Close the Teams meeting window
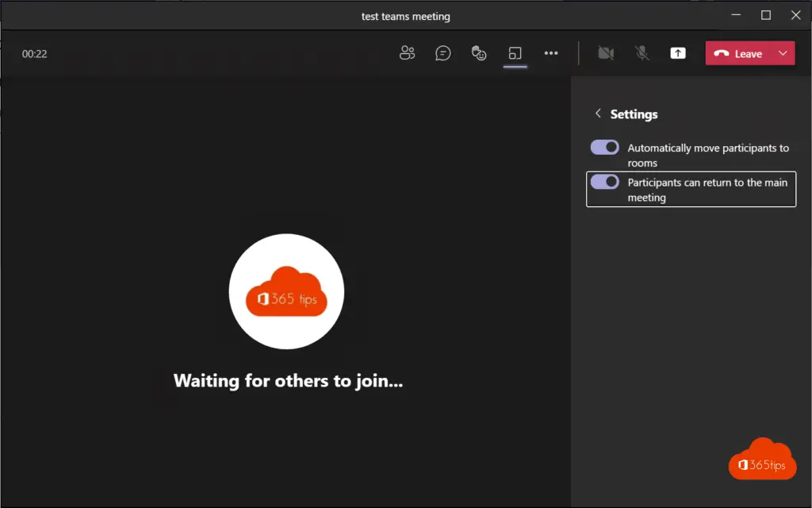The height and width of the screenshot is (508, 812). (x=796, y=15)
